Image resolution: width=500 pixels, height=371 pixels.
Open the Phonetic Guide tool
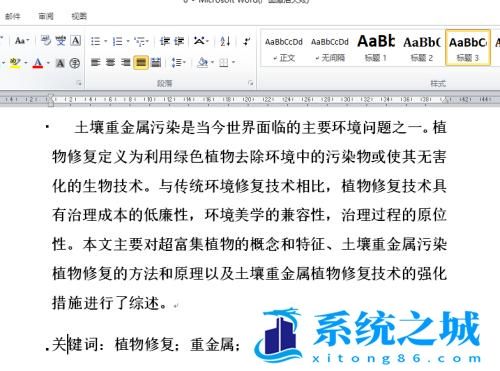coord(61,41)
